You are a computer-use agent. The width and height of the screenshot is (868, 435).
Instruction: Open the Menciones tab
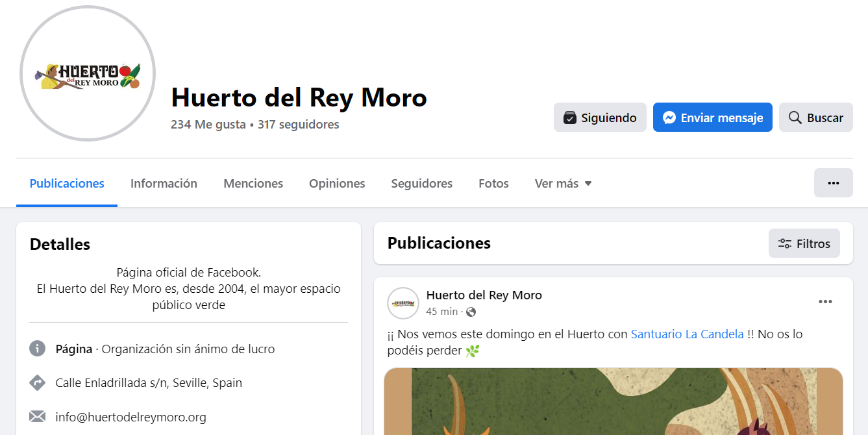(253, 184)
